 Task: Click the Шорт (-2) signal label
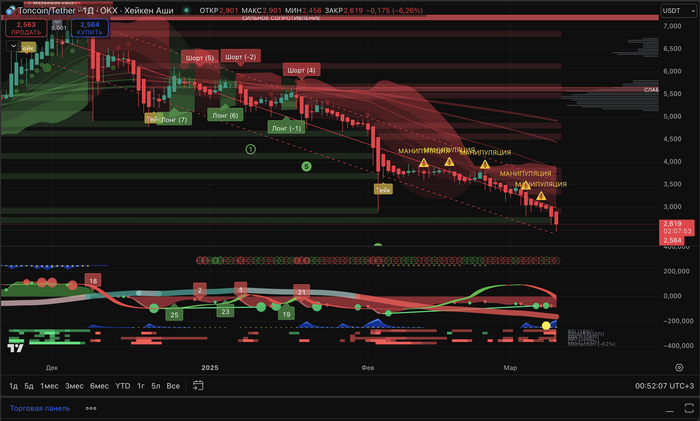coord(241,57)
